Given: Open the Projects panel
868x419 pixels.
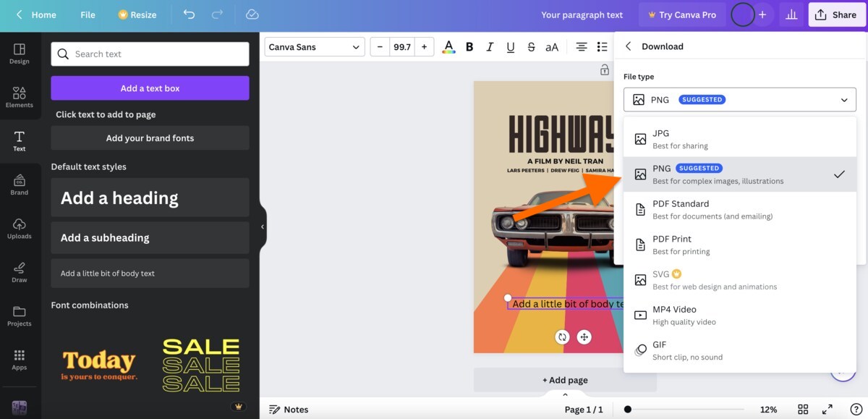Looking at the screenshot, I should 20,316.
